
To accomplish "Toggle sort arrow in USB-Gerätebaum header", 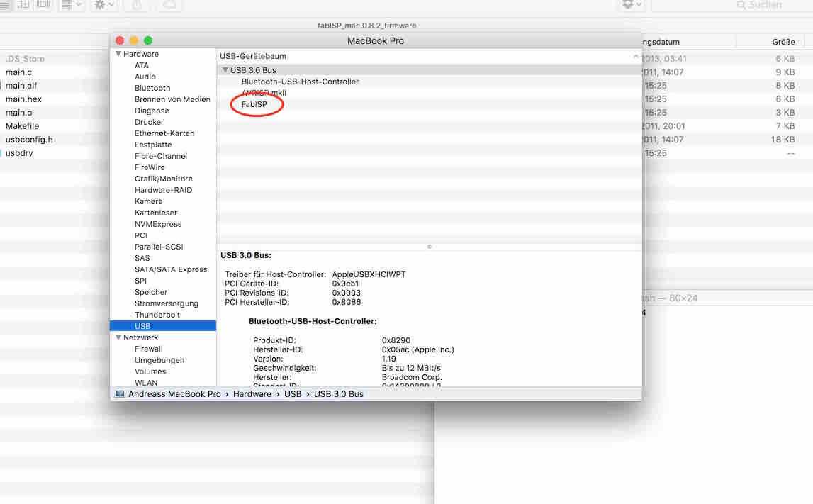I will click(x=636, y=56).
